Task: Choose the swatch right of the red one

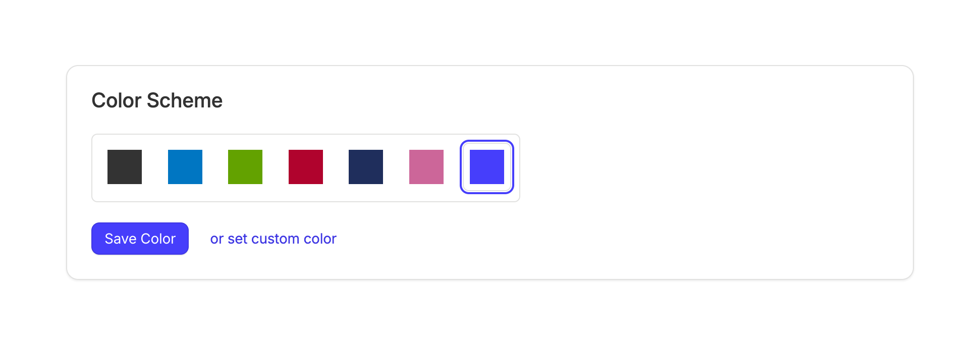Action: pyautogui.click(x=366, y=167)
